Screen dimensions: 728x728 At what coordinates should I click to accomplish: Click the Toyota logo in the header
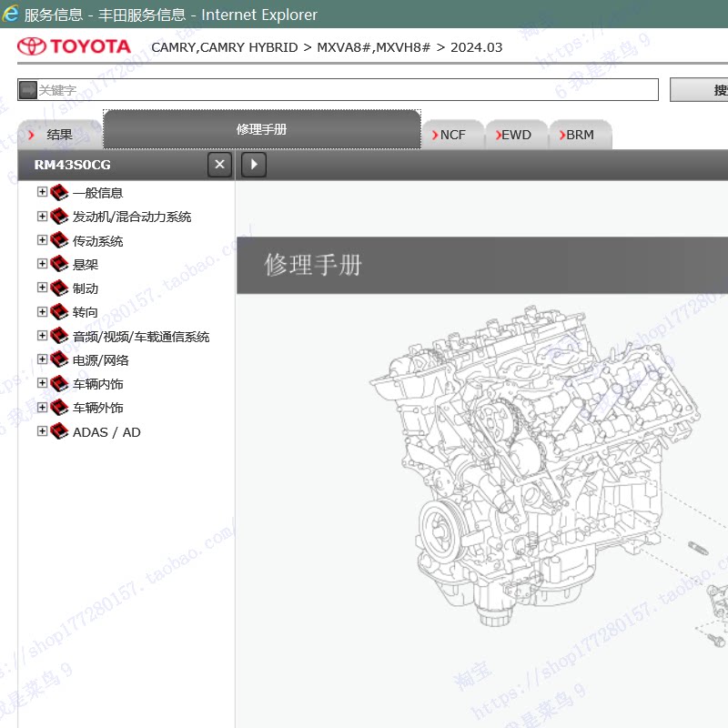pyautogui.click(x=75, y=46)
